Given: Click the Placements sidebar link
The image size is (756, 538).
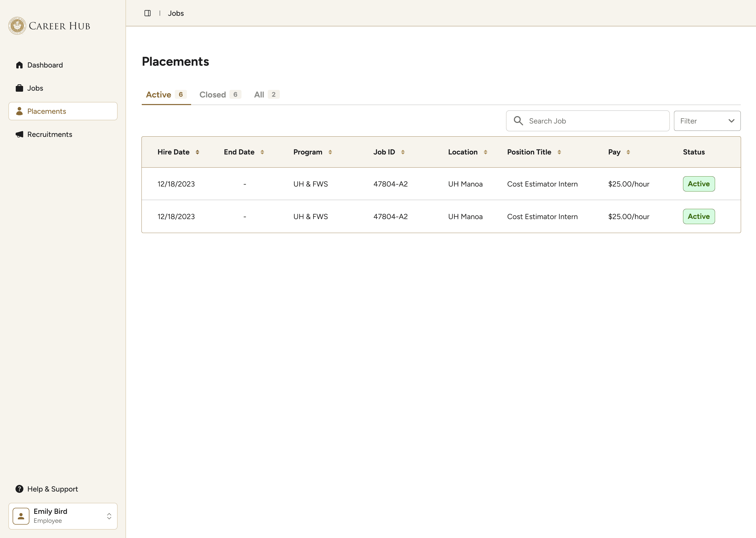Looking at the screenshot, I should click(63, 111).
